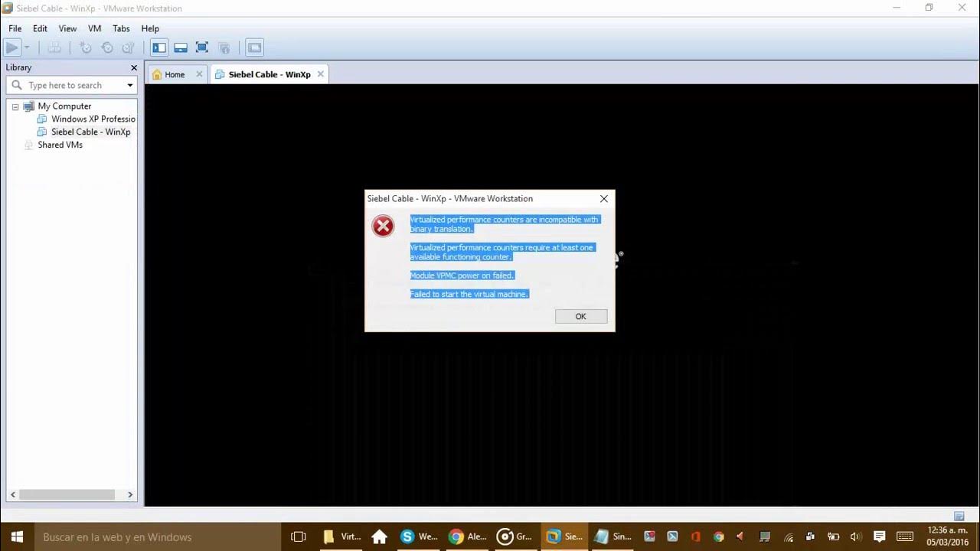Screen dimensions: 980x551
Task: Click the house icon in taskbar
Action: point(379,536)
